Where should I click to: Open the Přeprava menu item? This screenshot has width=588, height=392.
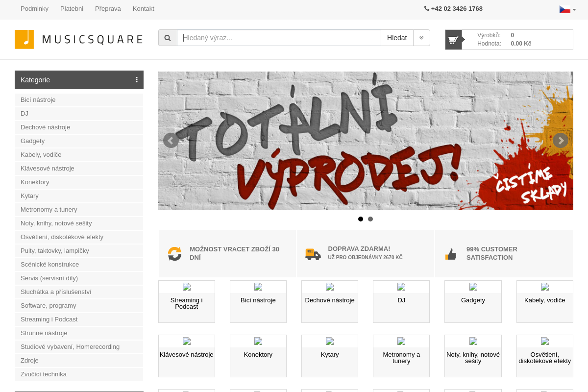point(108,8)
